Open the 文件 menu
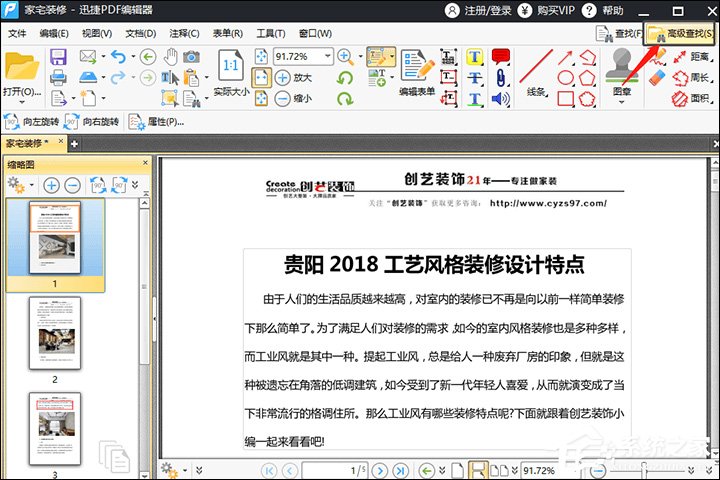The image size is (720, 480). pyautogui.click(x=17, y=34)
